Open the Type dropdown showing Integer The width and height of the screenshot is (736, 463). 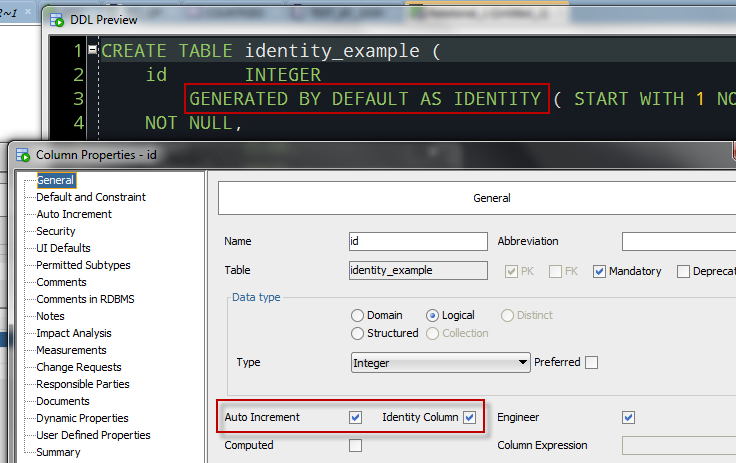click(441, 363)
